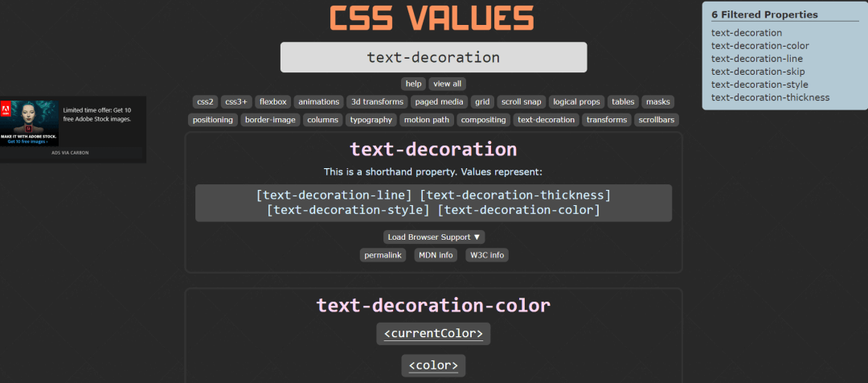This screenshot has height=383, width=868.
Task: Open the MDN info link
Action: [436, 255]
